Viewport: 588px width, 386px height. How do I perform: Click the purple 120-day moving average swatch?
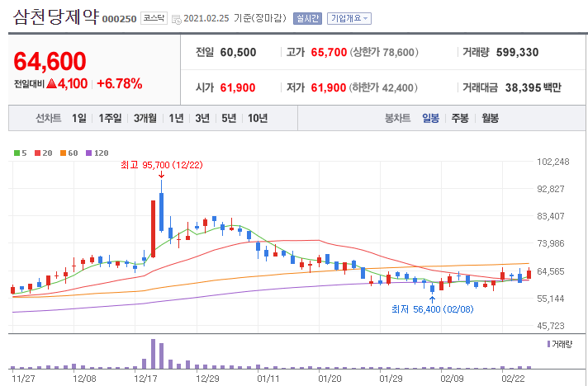[89, 153]
